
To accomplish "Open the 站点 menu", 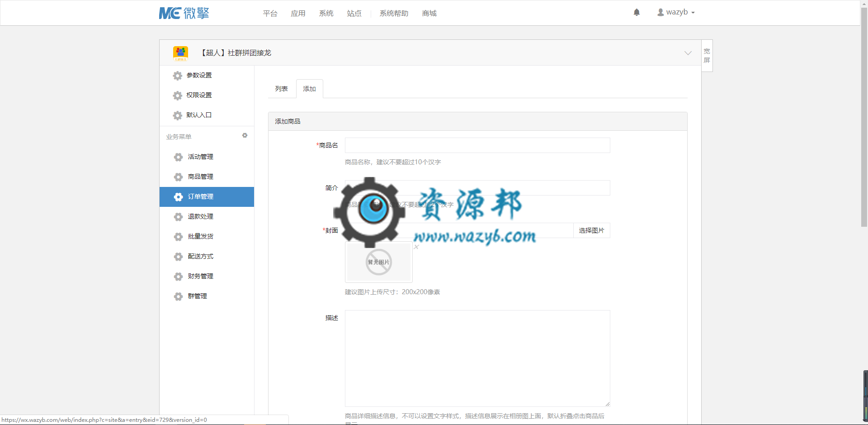I will pos(354,13).
